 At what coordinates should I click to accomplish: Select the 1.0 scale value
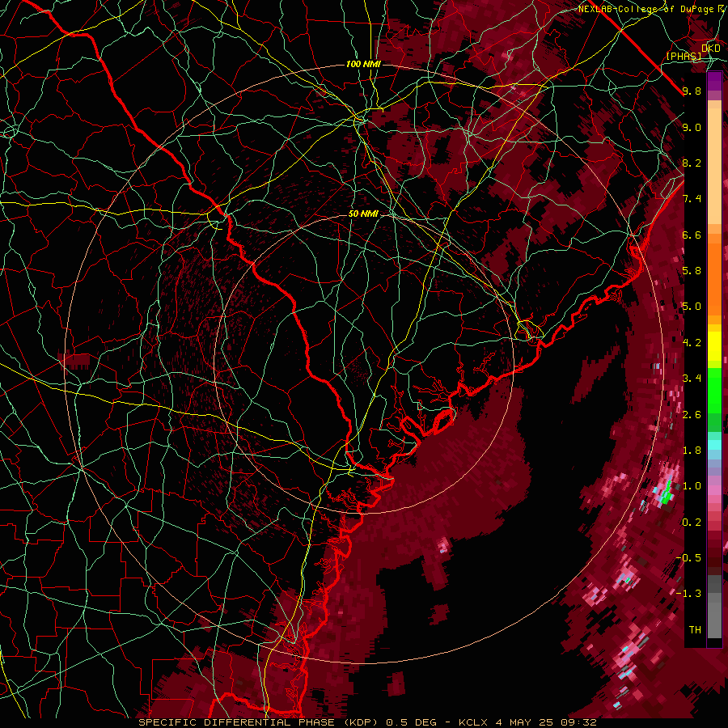[692, 486]
